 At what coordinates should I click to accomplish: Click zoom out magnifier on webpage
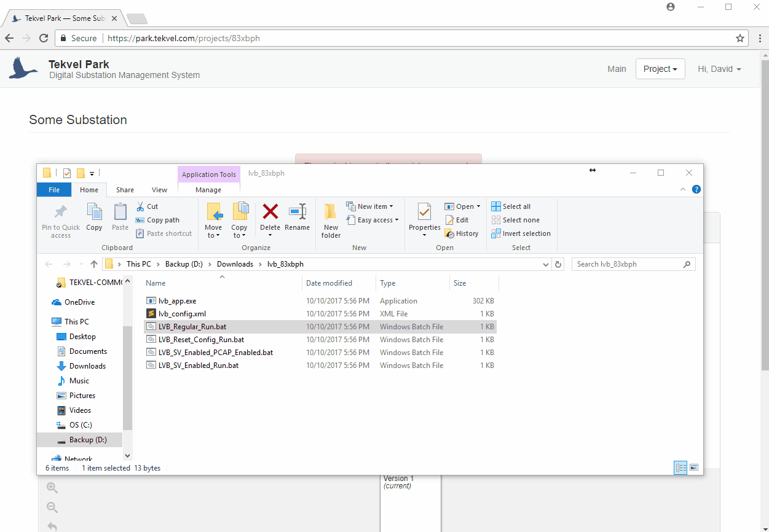(x=52, y=507)
